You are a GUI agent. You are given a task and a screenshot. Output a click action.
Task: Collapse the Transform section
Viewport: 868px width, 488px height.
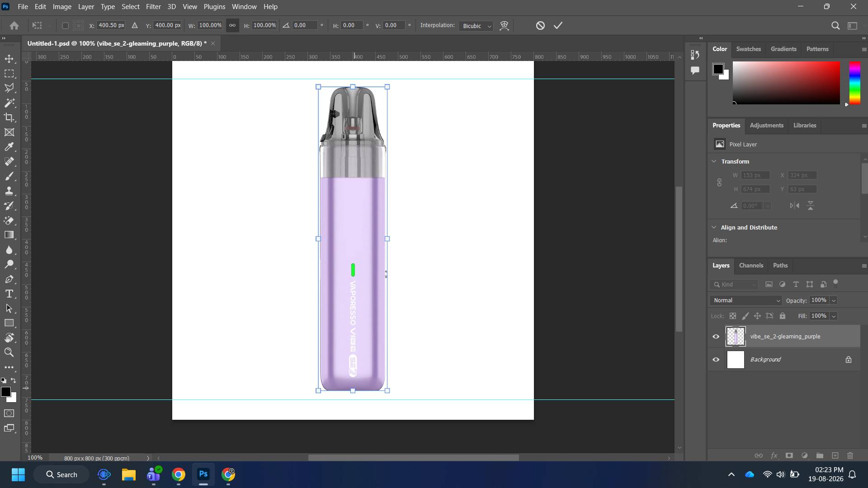click(x=714, y=161)
